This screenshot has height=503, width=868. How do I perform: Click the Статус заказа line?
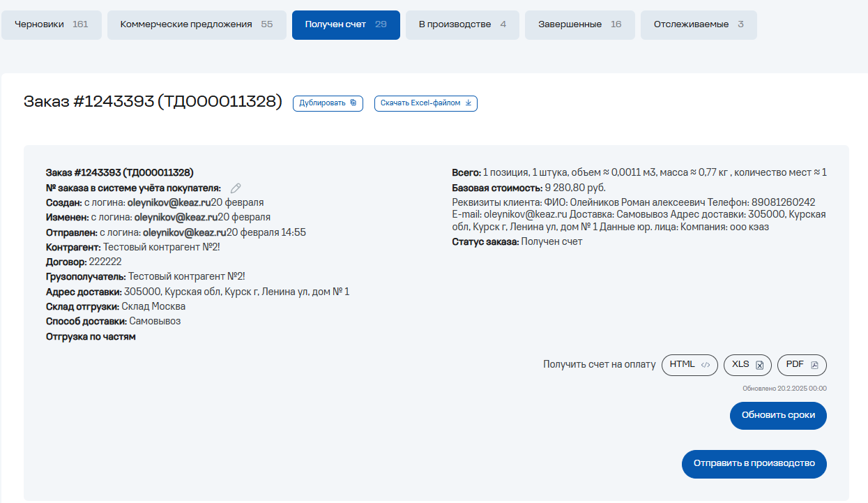(517, 242)
